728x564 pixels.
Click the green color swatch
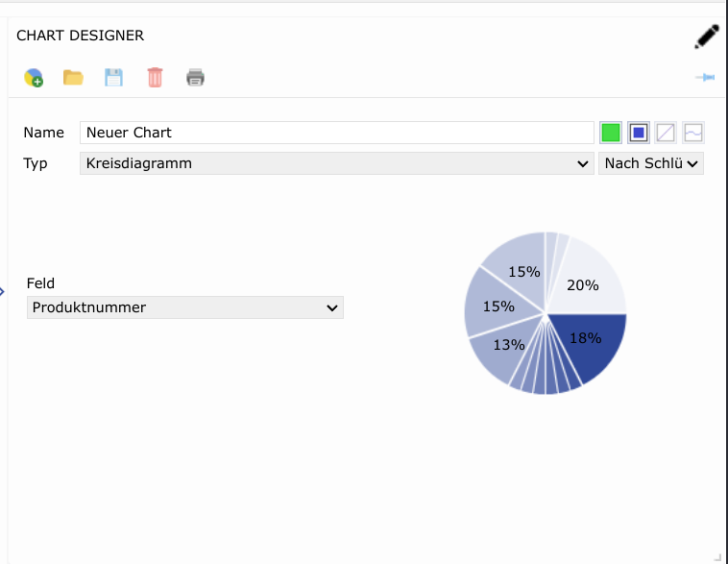click(611, 133)
